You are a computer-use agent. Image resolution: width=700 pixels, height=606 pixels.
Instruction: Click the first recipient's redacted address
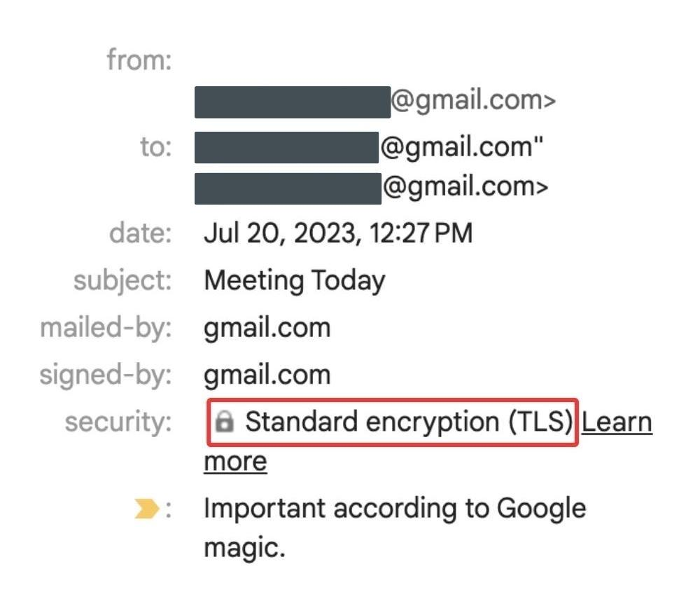pyautogui.click(x=286, y=148)
